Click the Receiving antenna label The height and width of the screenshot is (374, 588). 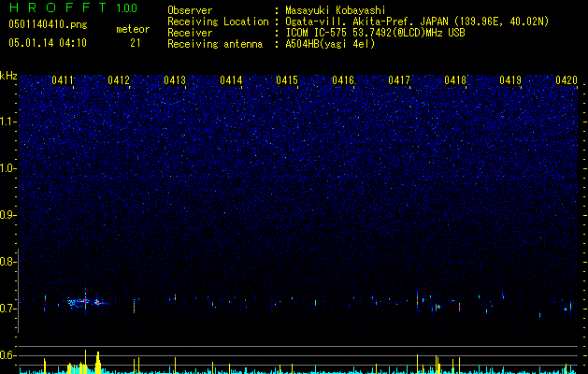point(215,44)
